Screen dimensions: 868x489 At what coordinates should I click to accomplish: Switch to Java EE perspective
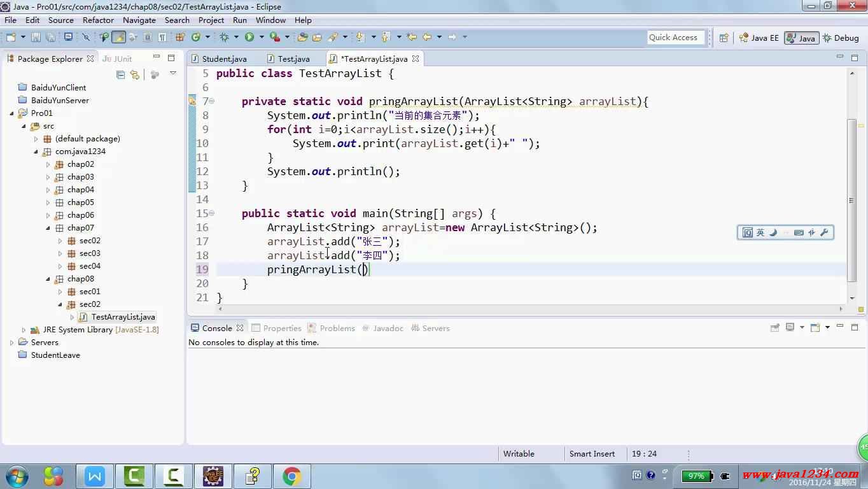pyautogui.click(x=759, y=38)
